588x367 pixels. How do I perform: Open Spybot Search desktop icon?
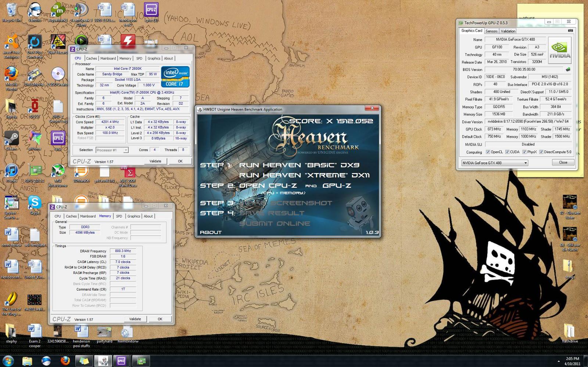click(x=12, y=208)
